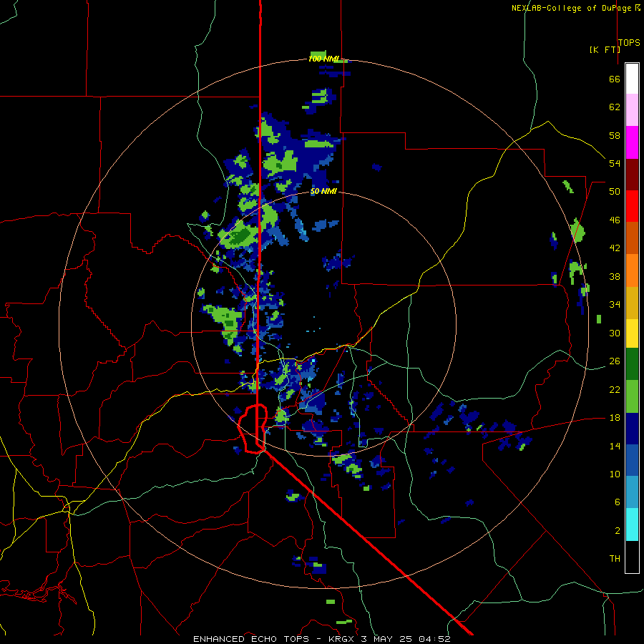Click the 'ENHANCED ECHO TOPS - KRGX' caption
Screen dimensions: 644x644
[273, 639]
